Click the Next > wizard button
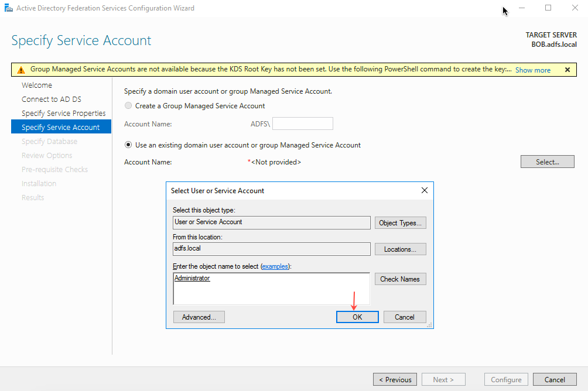 coord(443,379)
